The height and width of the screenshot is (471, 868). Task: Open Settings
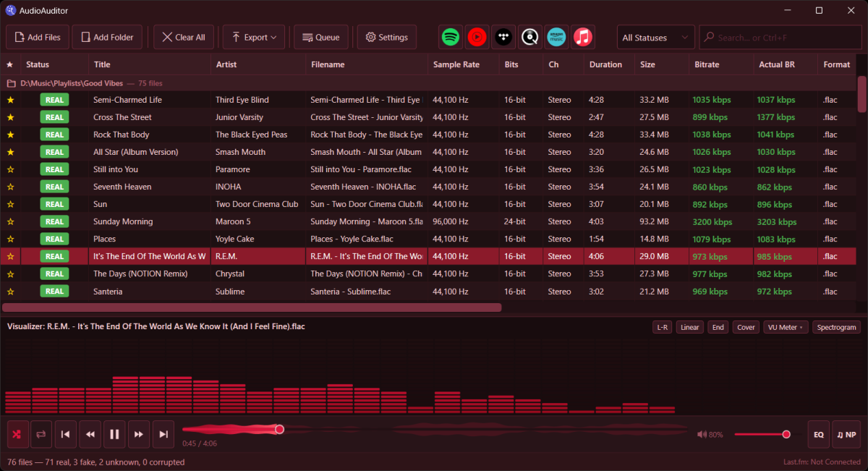(387, 37)
